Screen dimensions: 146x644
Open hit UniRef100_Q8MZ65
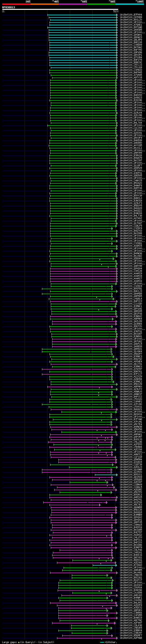point(131,311)
